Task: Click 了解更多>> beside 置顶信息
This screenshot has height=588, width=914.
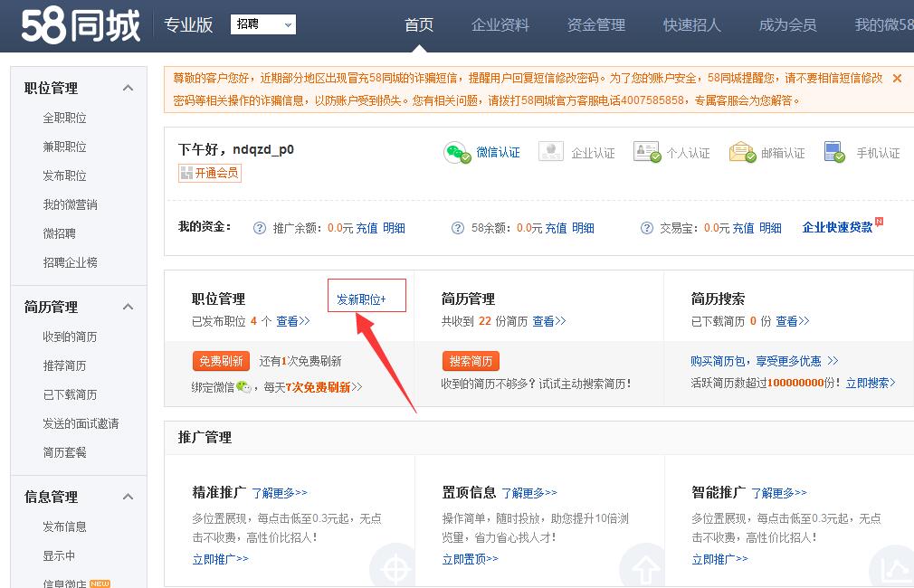Action: click(x=529, y=493)
